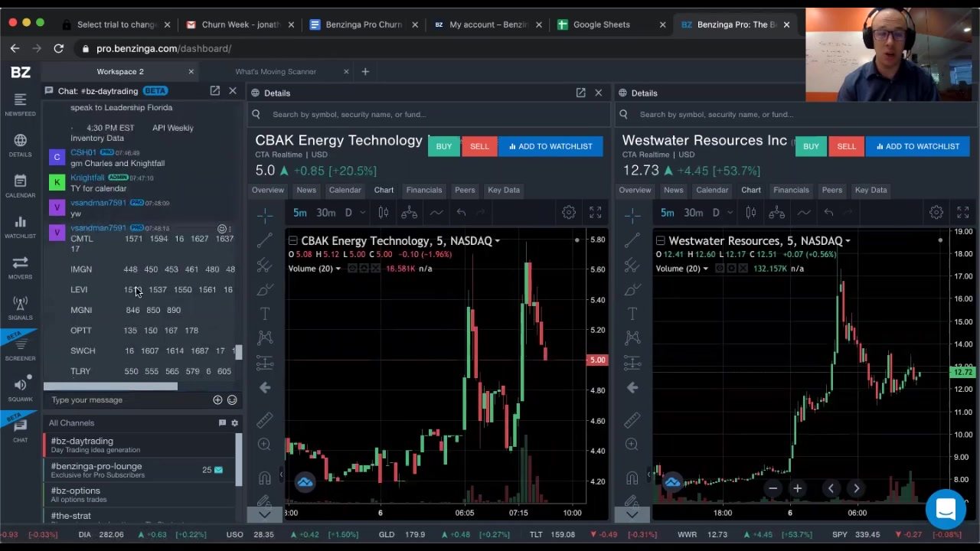Add CBAK Energy Technology to watchlist
Image resolution: width=980 pixels, height=551 pixels.
550,146
